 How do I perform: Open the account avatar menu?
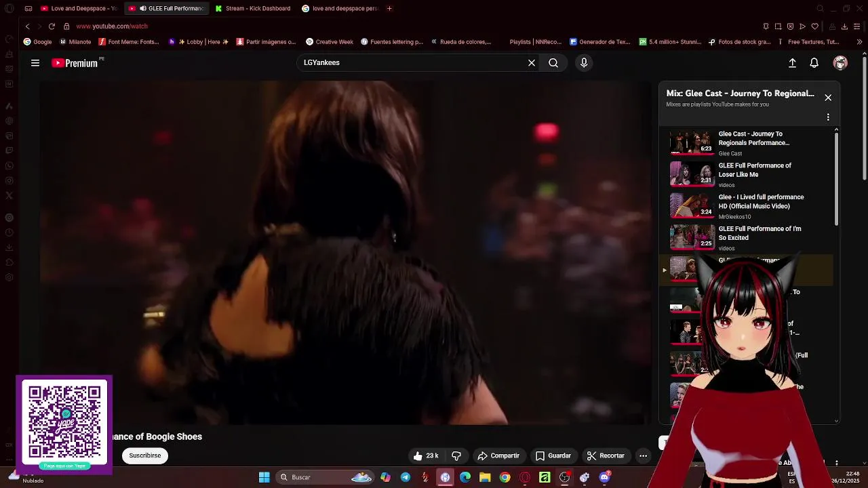point(840,63)
